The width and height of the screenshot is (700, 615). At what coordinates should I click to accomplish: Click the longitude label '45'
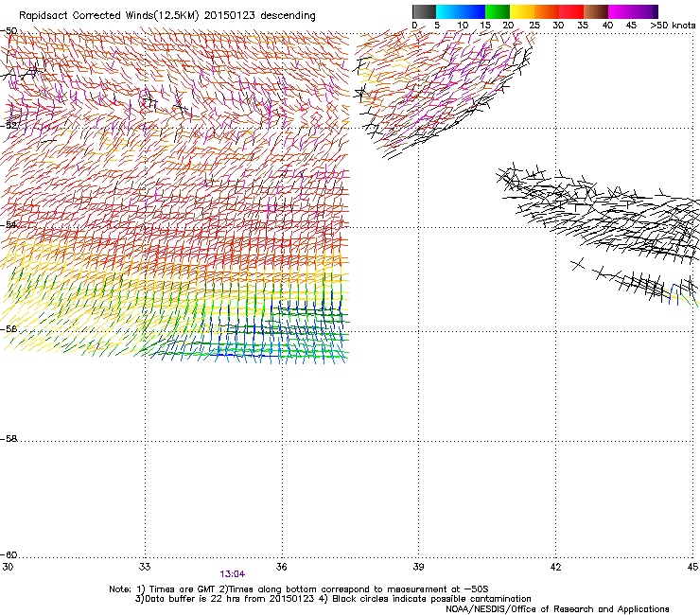pyautogui.click(x=692, y=567)
